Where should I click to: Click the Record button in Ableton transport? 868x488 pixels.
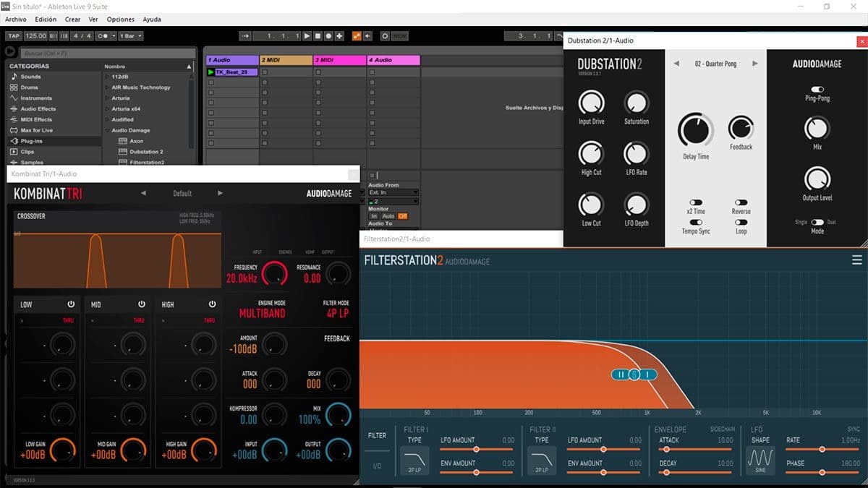[329, 35]
